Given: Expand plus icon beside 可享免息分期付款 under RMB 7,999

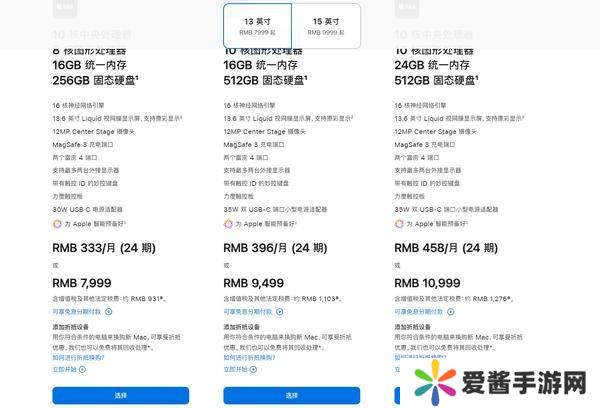Looking at the screenshot, I should tap(109, 312).
